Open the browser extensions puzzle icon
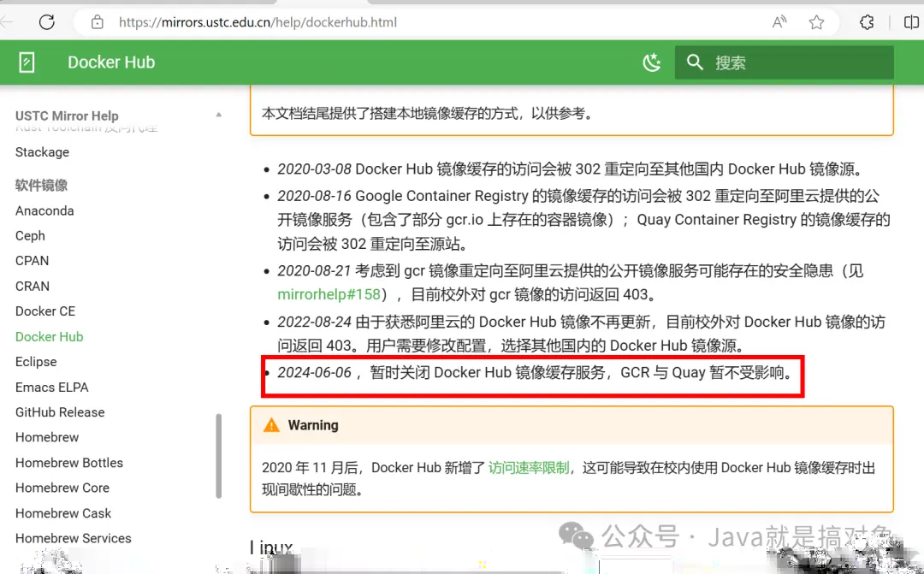The width and height of the screenshot is (924, 574). click(x=866, y=22)
